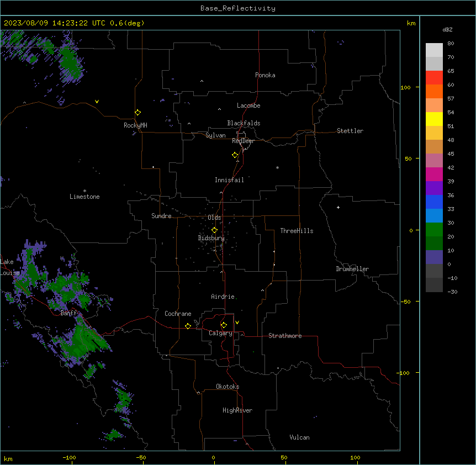Click white plus marker north of Sundre

point(154,167)
